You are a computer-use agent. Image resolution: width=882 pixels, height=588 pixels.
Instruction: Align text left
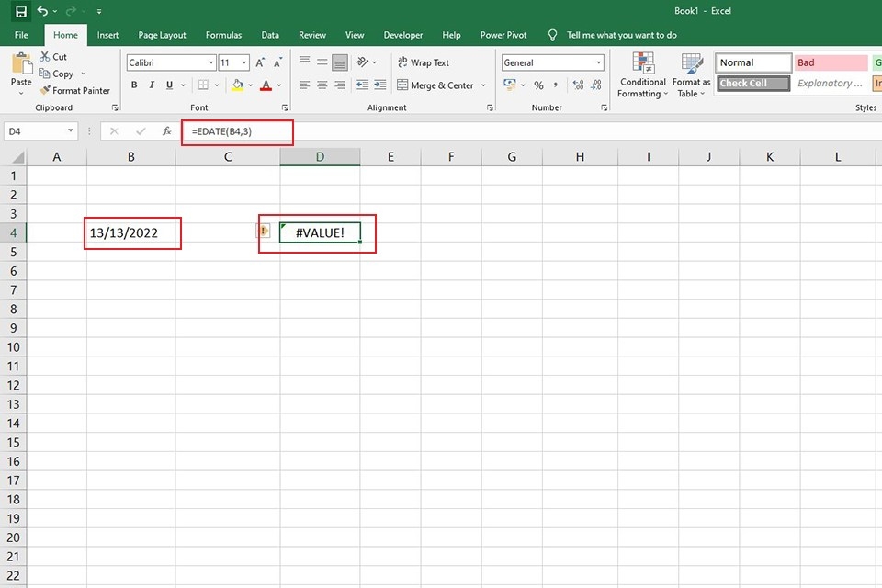click(304, 85)
